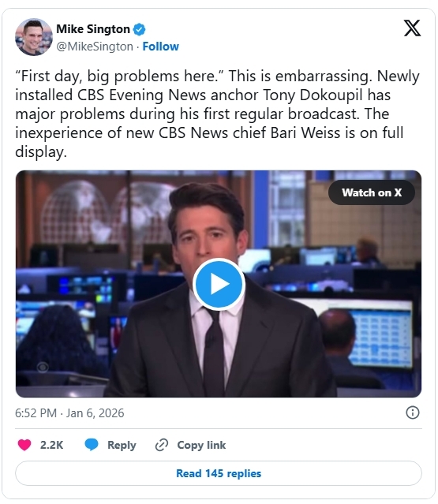Open Read 145 replies button
This screenshot has height=504, width=438.
(219, 473)
